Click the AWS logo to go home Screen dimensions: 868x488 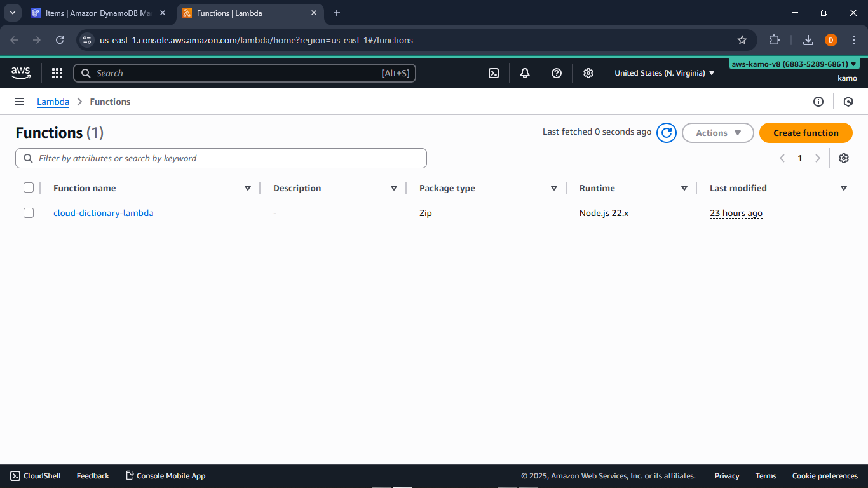coord(20,73)
